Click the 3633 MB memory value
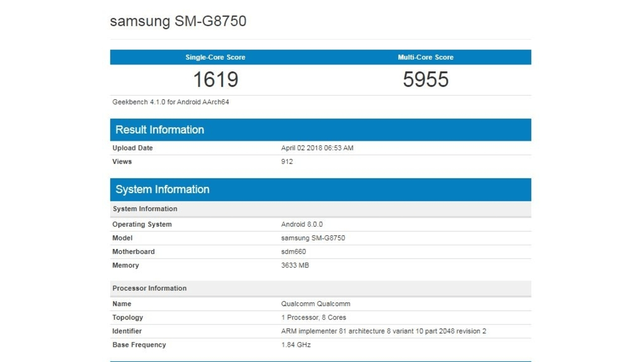The image size is (644, 362). (x=295, y=265)
